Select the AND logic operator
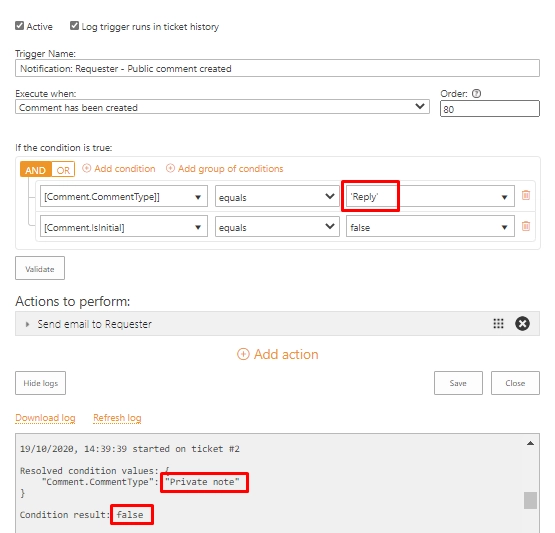 [x=36, y=170]
